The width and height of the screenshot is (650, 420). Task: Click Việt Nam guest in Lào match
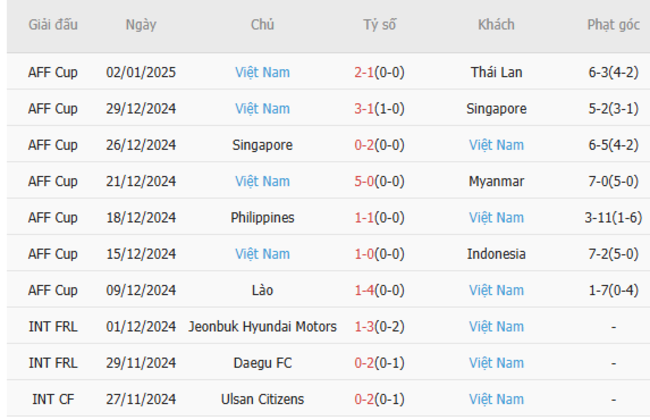(x=496, y=290)
